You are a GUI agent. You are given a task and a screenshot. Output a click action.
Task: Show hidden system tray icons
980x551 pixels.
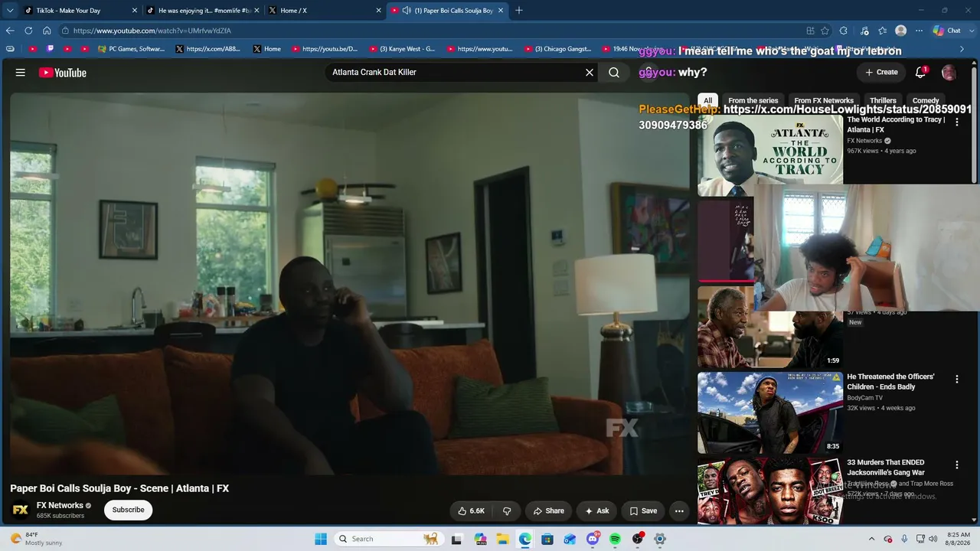click(871, 539)
